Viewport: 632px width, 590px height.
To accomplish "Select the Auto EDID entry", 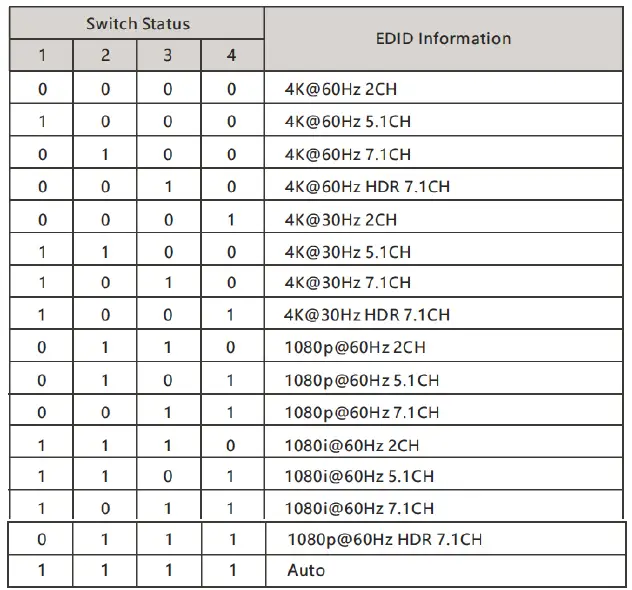I will point(306,571).
